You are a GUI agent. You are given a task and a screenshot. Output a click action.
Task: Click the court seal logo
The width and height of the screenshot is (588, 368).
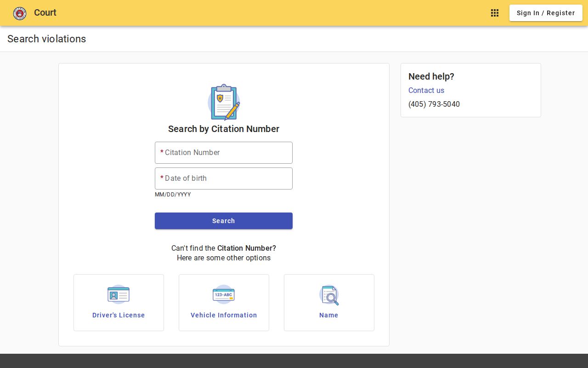[20, 13]
